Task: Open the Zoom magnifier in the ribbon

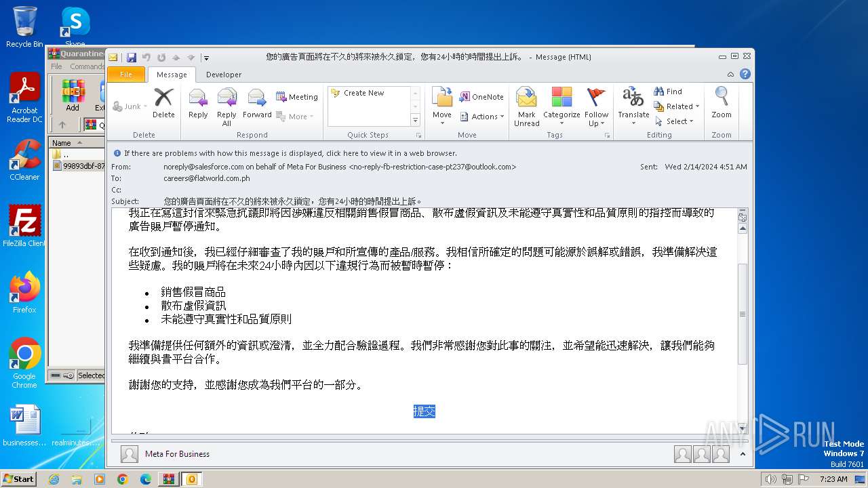Action: [x=722, y=103]
